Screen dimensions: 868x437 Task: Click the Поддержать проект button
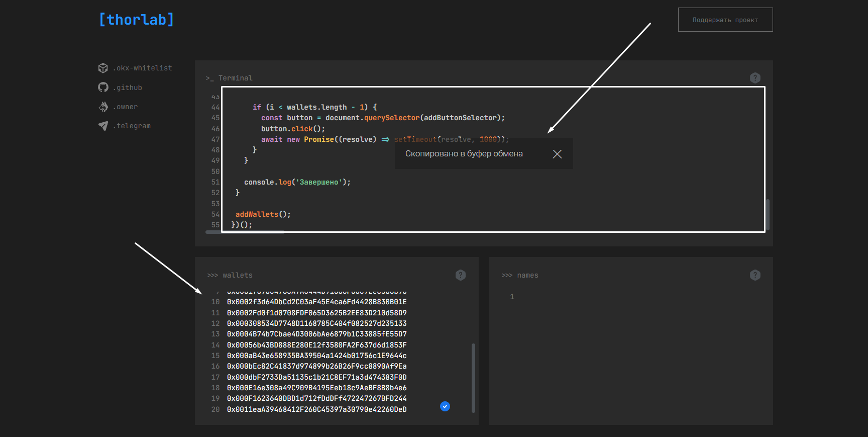pyautogui.click(x=725, y=20)
